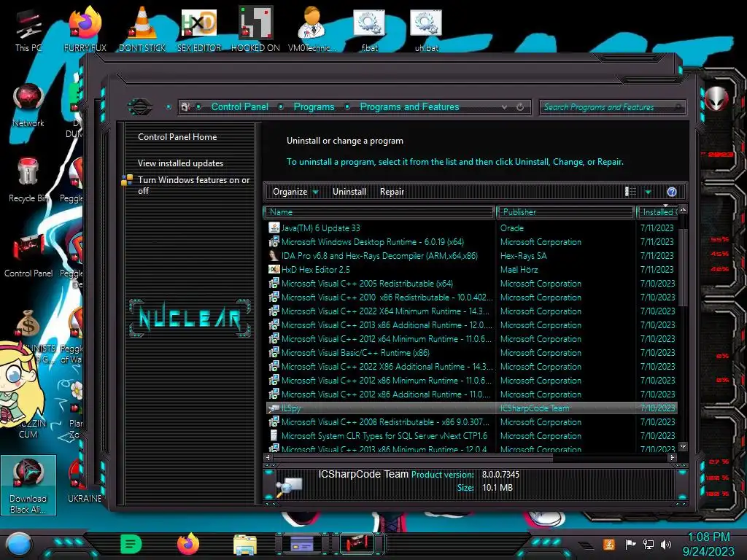
Task: Launch Firefox from the taskbar
Action: tap(188, 544)
